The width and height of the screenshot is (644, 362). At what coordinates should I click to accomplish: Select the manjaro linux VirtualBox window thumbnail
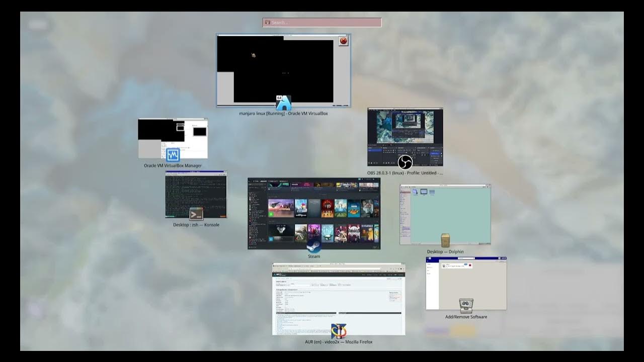[284, 70]
